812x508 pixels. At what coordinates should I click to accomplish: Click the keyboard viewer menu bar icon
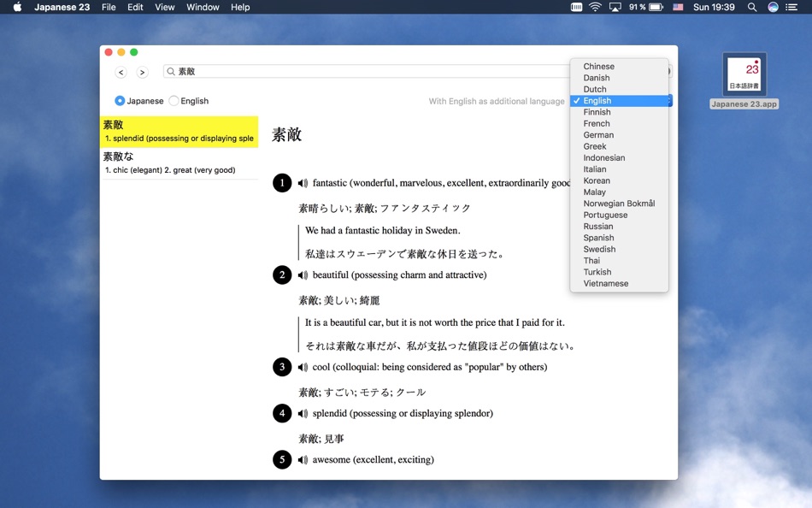(x=576, y=7)
